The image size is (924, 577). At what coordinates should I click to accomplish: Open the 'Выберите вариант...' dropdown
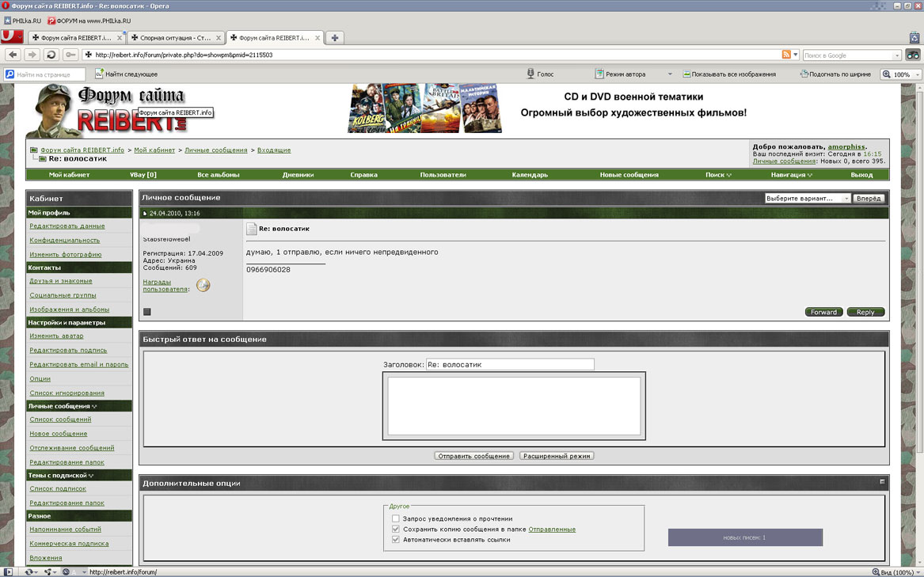(x=807, y=199)
